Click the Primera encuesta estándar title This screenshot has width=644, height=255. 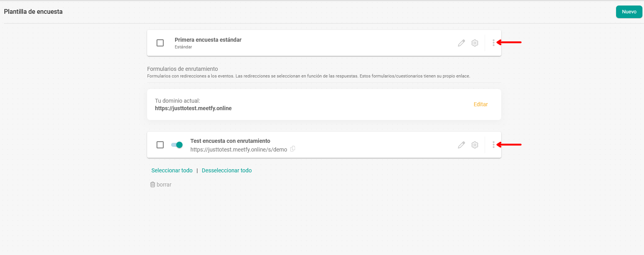click(x=208, y=40)
